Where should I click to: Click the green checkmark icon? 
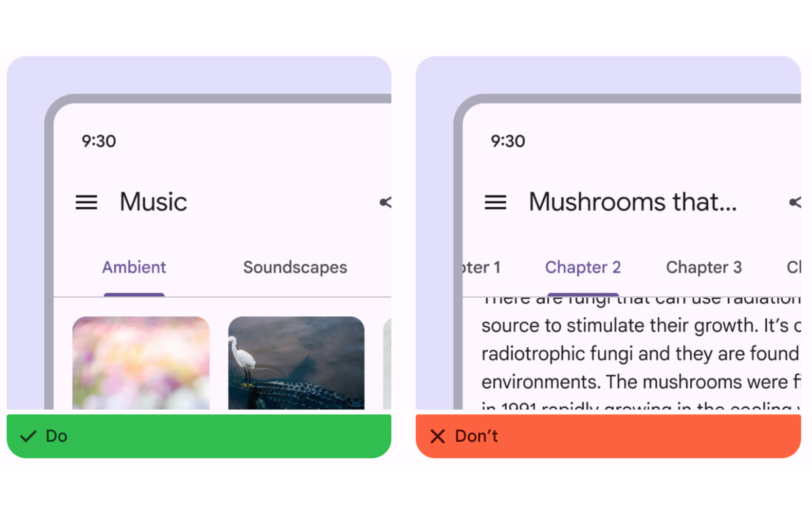point(28,436)
